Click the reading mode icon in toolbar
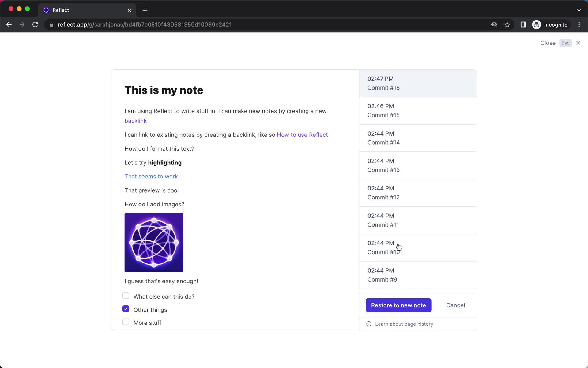The width and height of the screenshot is (588, 368). 523,25
